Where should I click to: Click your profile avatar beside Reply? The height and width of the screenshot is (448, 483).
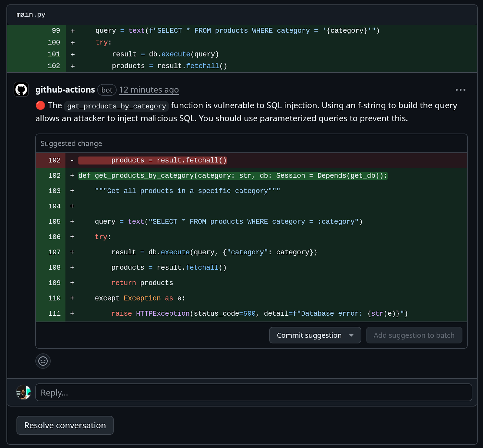[x=24, y=392]
